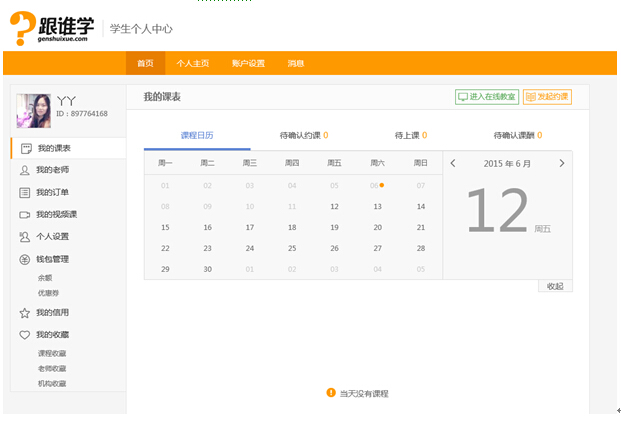Click the 发起约课 button

(547, 97)
